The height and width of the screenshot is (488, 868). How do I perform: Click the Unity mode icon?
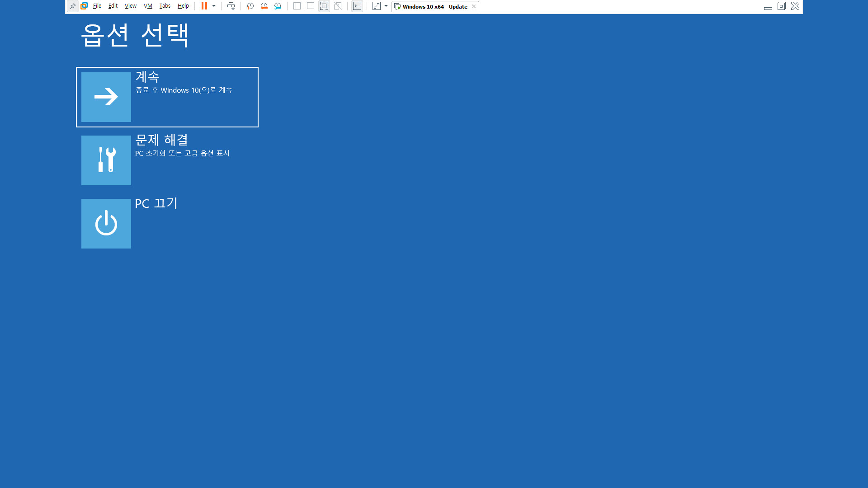(338, 6)
